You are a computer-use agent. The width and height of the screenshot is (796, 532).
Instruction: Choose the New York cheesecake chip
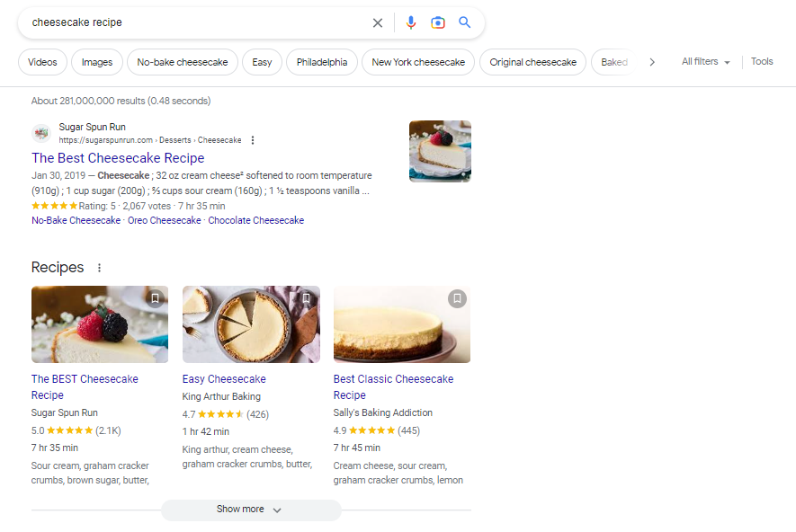pos(418,62)
